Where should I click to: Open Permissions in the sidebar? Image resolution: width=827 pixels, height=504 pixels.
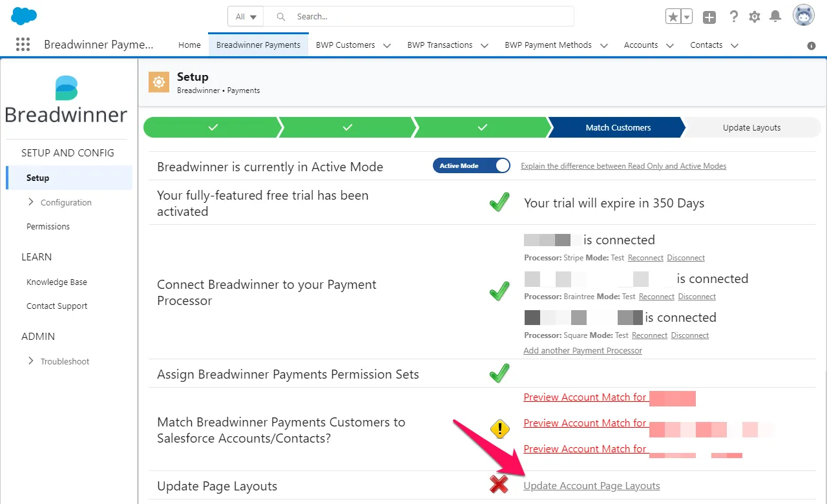pyautogui.click(x=48, y=227)
